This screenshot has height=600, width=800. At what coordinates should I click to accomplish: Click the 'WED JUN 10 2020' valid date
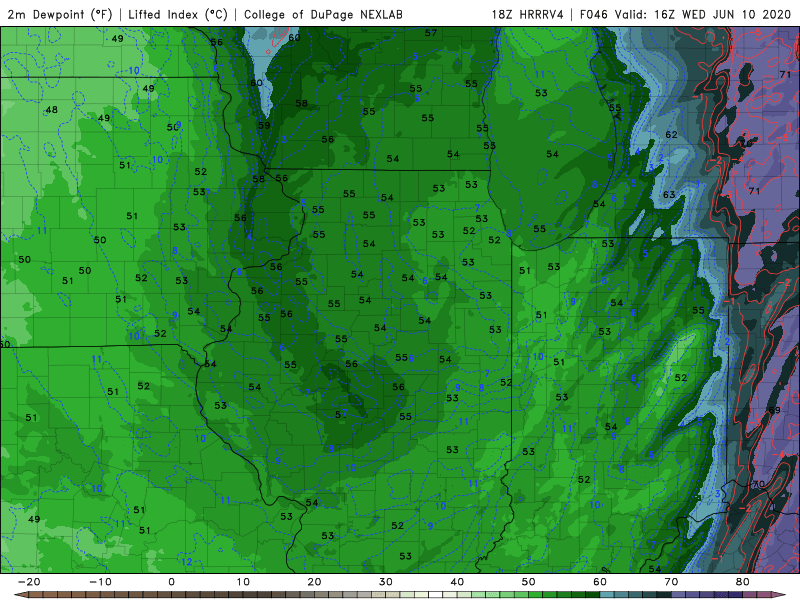[736, 14]
